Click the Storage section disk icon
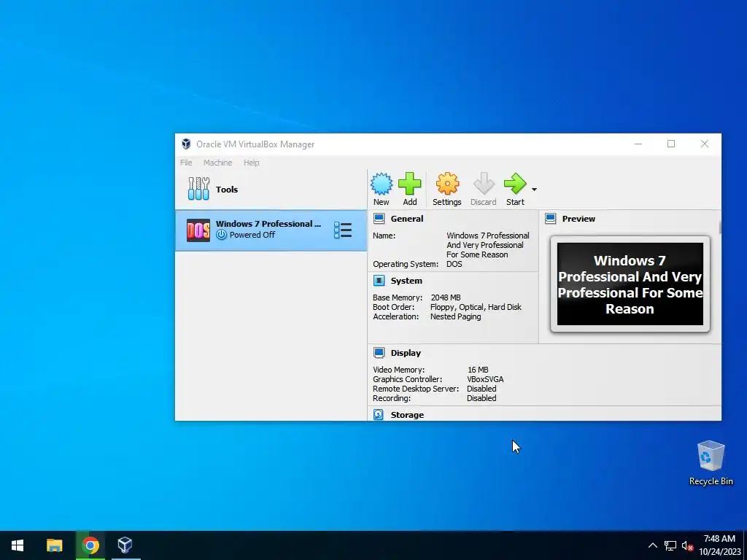The height and width of the screenshot is (560, 747). pos(379,415)
